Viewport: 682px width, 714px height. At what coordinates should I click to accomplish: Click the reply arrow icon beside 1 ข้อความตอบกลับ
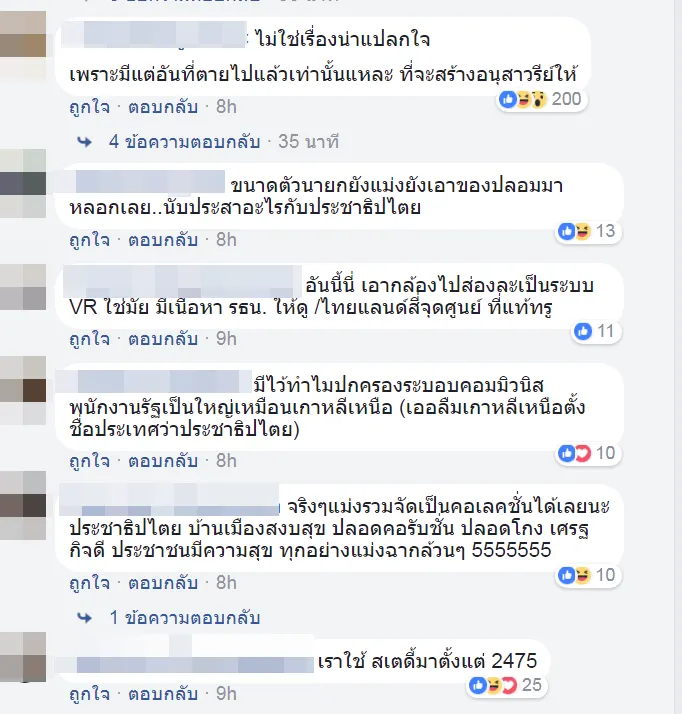tap(85, 618)
